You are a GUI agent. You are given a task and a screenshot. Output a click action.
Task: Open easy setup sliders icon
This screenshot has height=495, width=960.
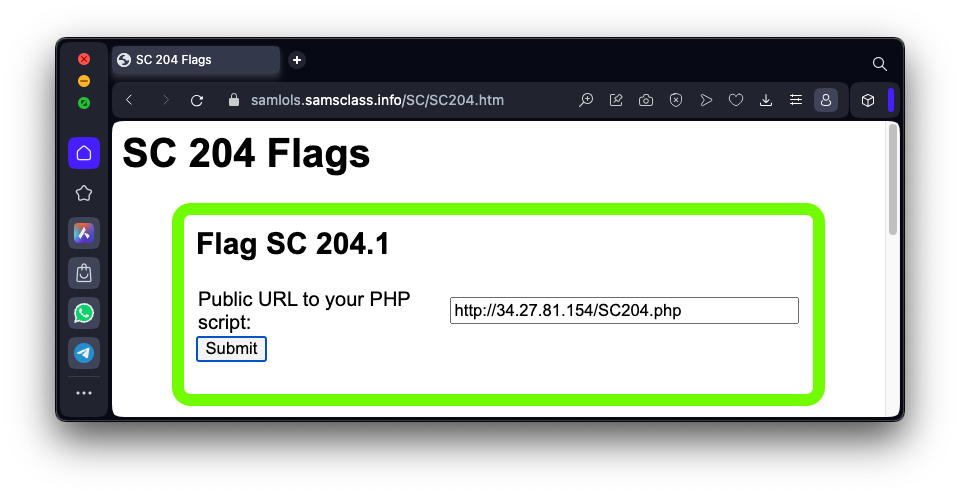click(x=796, y=100)
